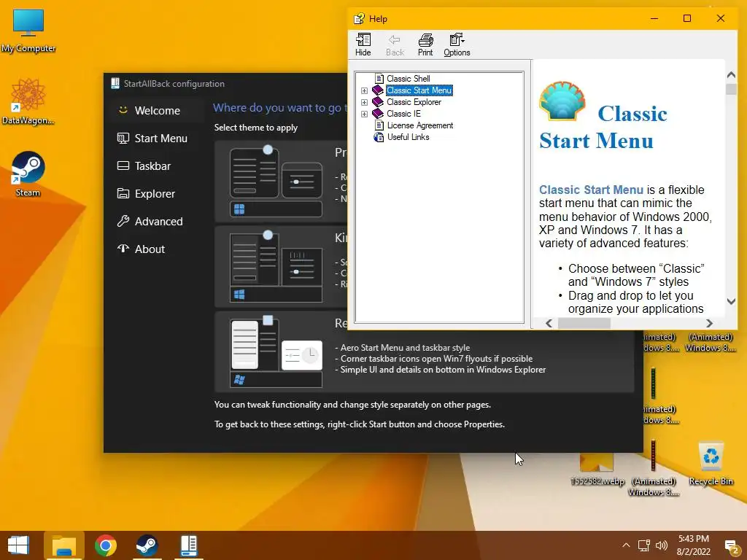Click the StartAllBack title bar icon
The image size is (747, 560).
(x=115, y=83)
